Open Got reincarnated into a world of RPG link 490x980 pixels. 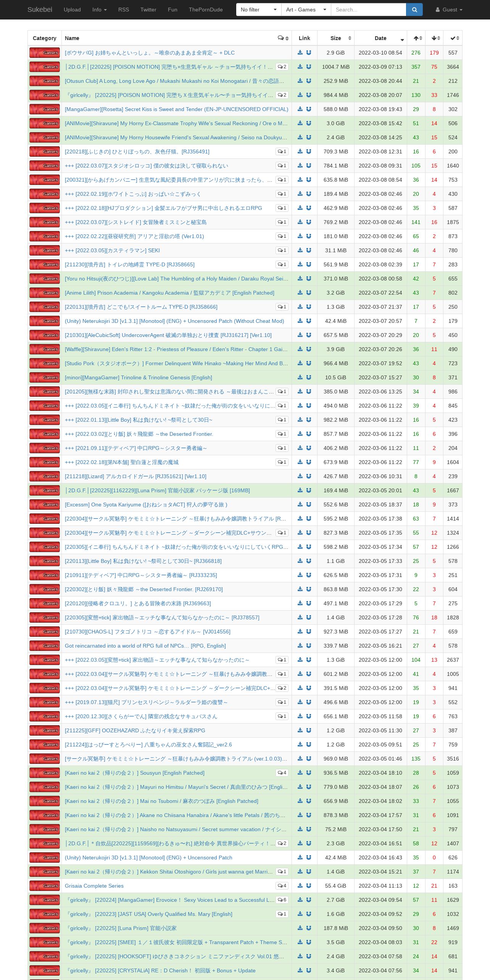145,646
